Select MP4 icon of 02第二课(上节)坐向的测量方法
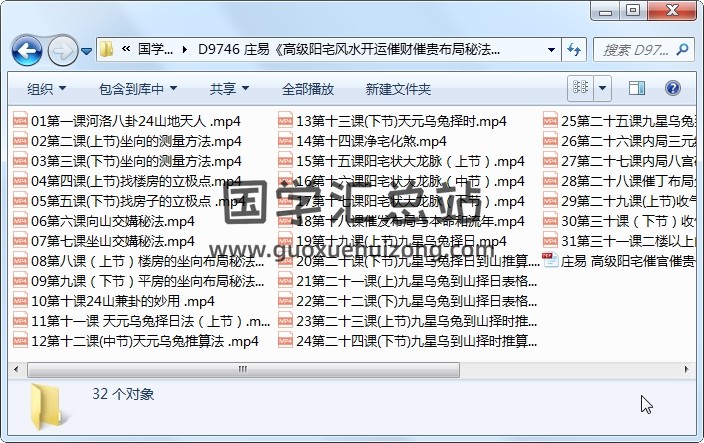 [x=20, y=141]
